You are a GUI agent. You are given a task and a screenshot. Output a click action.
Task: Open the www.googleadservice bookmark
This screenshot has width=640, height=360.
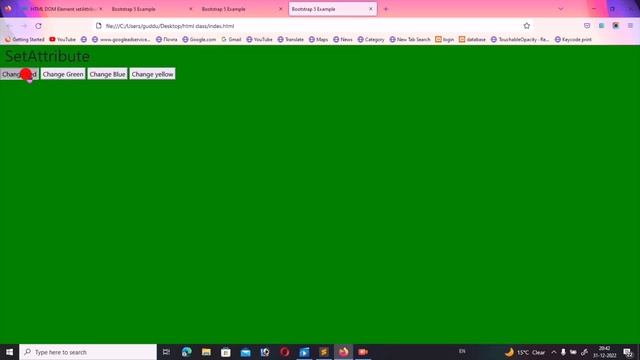[x=121, y=40]
